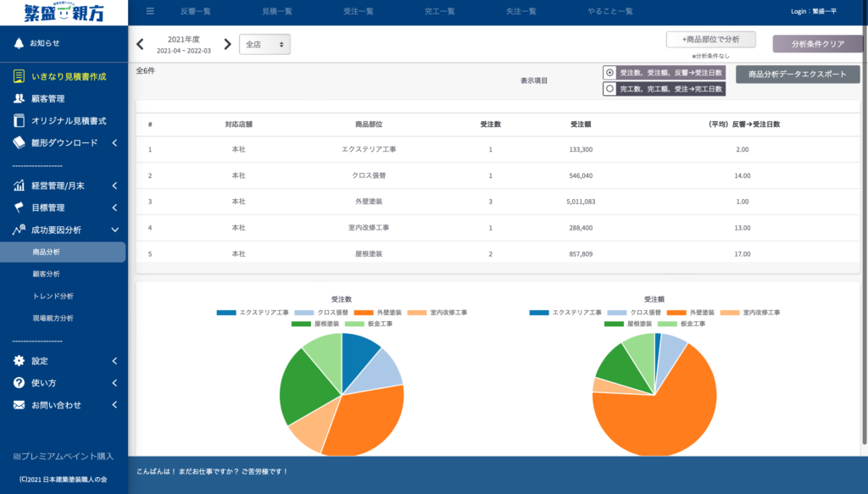Select 完工数、完工額 display radio button
Image resolution: width=868 pixels, height=494 pixels.
point(609,88)
